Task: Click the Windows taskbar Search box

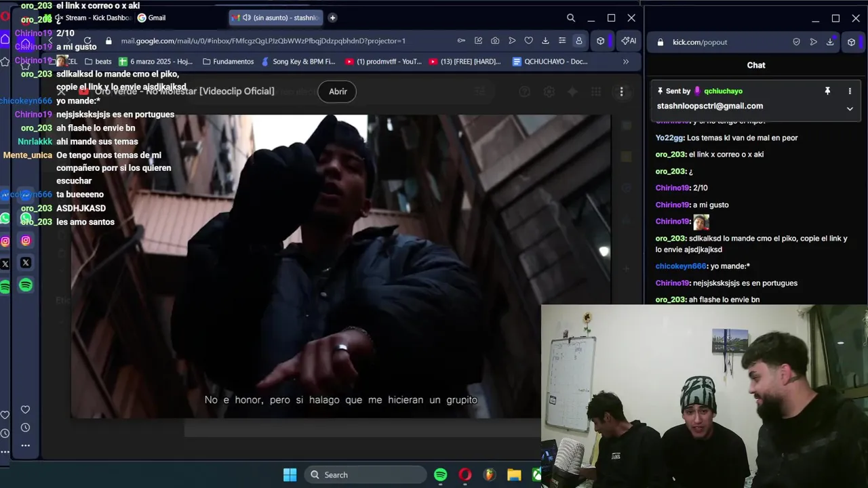Action: (x=365, y=475)
